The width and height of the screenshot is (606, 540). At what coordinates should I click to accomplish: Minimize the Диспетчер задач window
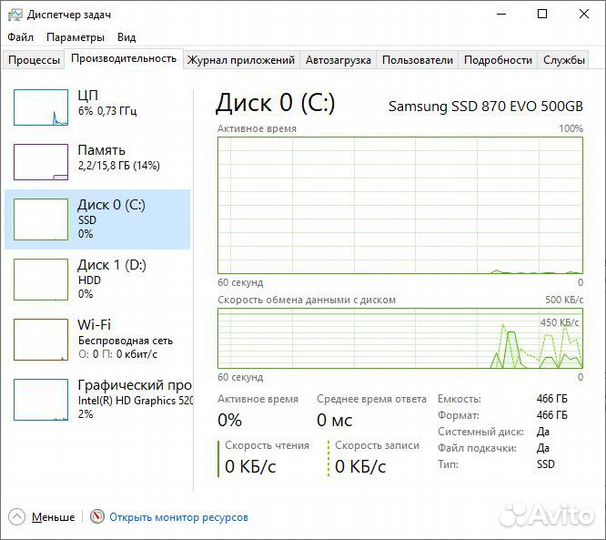coord(501,14)
